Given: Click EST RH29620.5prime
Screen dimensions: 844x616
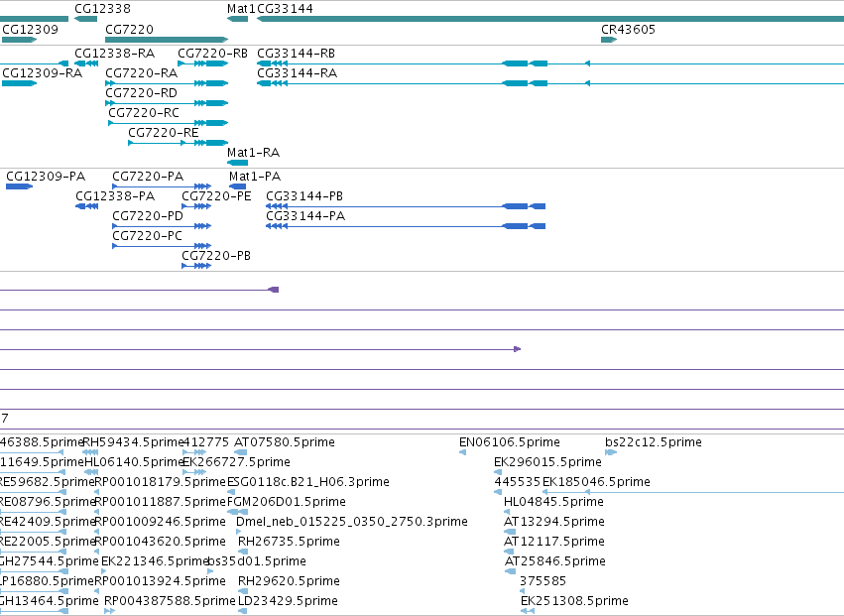Looking at the screenshot, I should 289,581.
